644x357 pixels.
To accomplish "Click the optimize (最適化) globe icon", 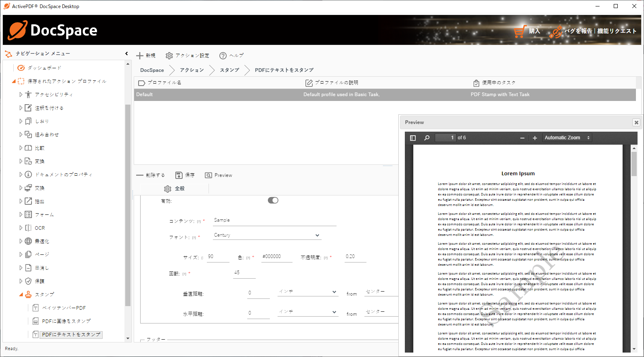I will tap(28, 241).
